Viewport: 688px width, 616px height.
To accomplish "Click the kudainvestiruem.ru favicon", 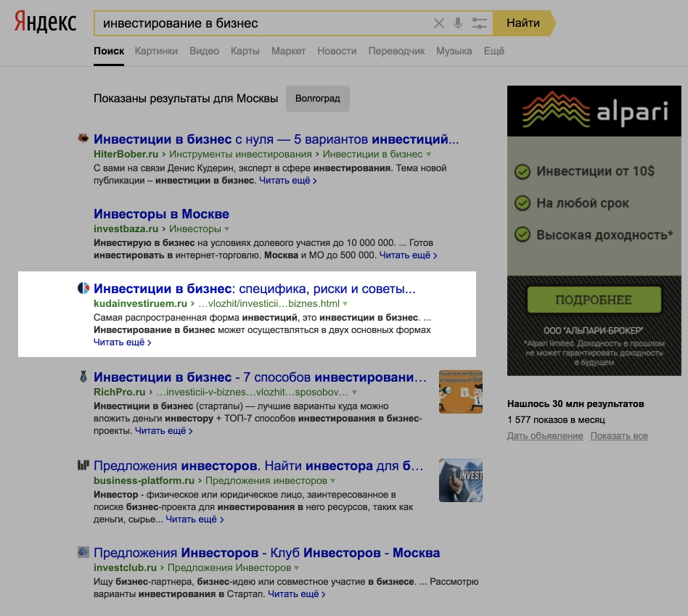I will [83, 288].
